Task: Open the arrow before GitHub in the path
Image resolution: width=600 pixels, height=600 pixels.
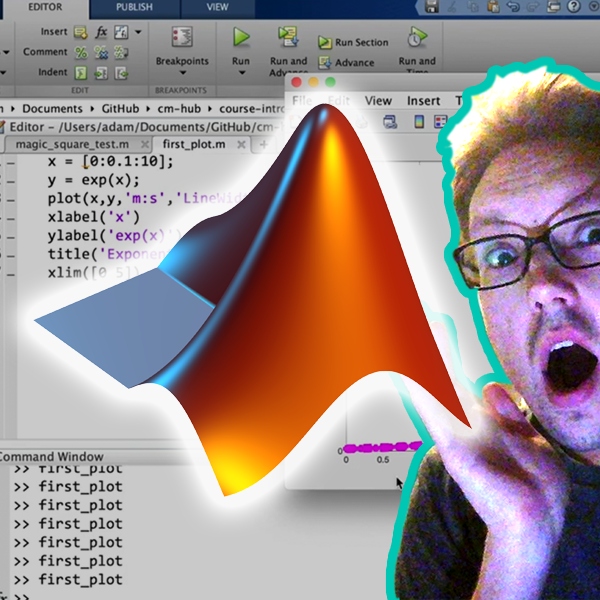Action: 92,109
